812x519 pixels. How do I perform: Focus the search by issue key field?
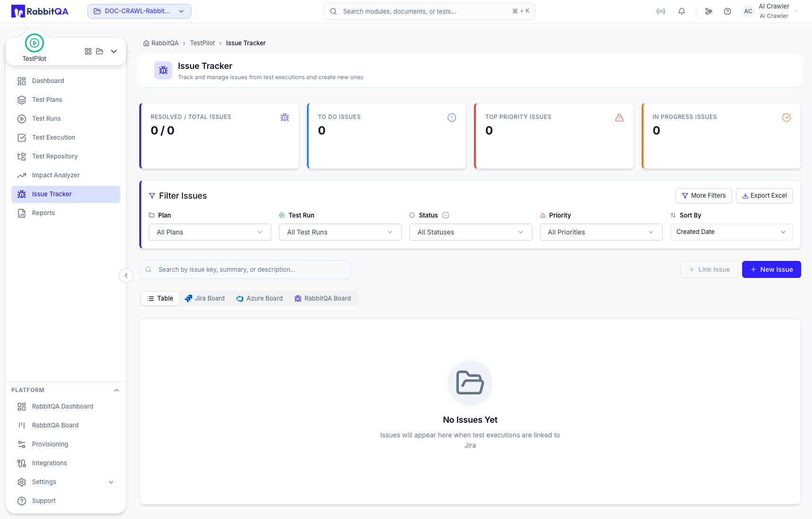(x=245, y=269)
